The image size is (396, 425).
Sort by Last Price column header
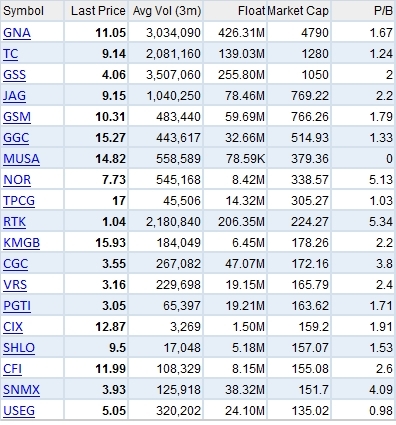click(x=98, y=11)
